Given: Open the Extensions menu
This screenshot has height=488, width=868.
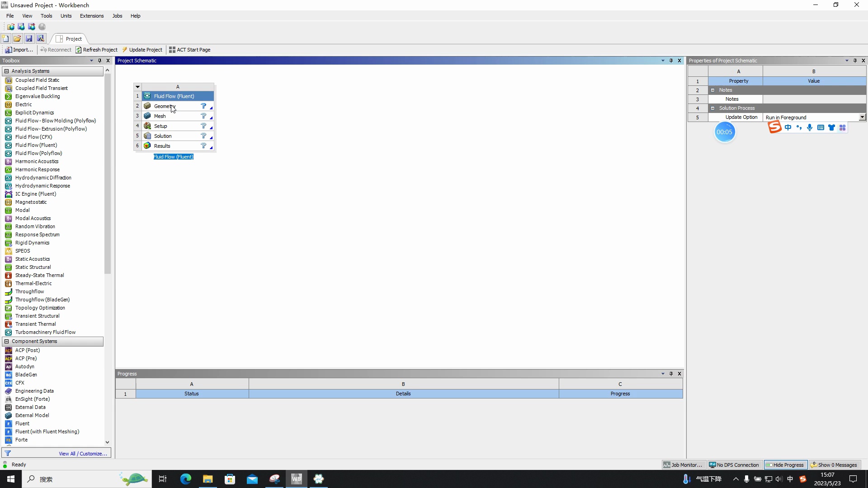Looking at the screenshot, I should (x=91, y=16).
